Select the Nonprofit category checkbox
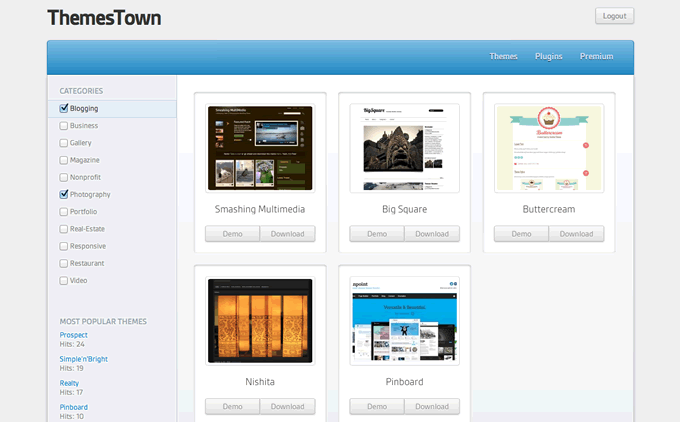Viewport: 680px width, 422px height. coord(64,177)
